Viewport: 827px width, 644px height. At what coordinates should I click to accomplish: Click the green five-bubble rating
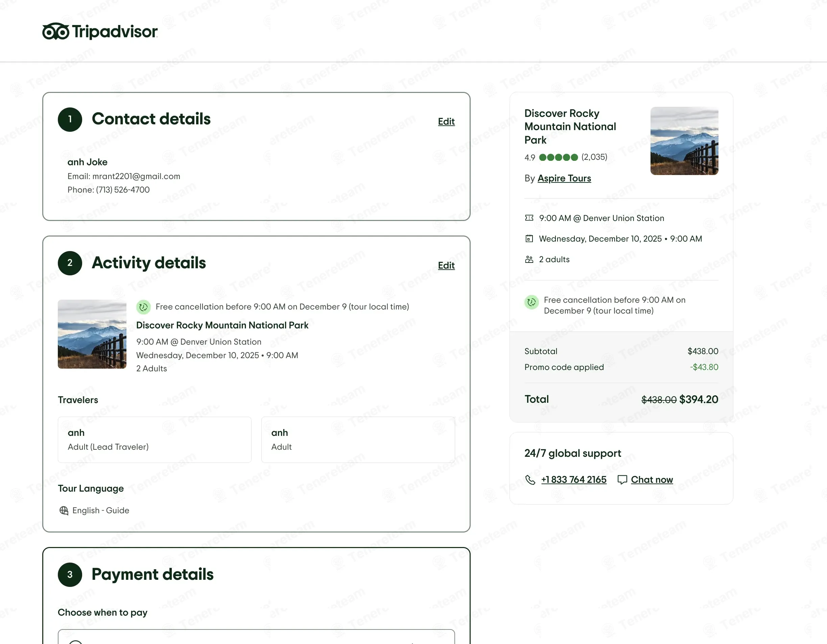click(x=558, y=157)
